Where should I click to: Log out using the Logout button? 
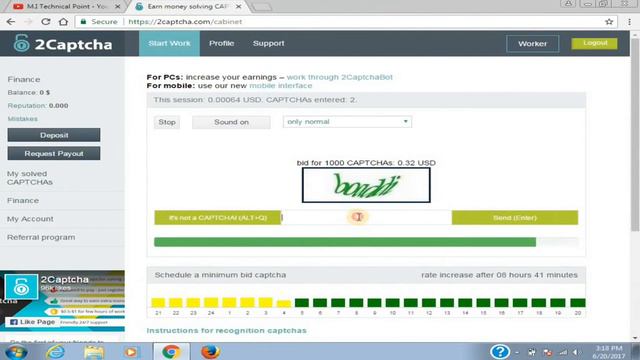click(x=595, y=43)
